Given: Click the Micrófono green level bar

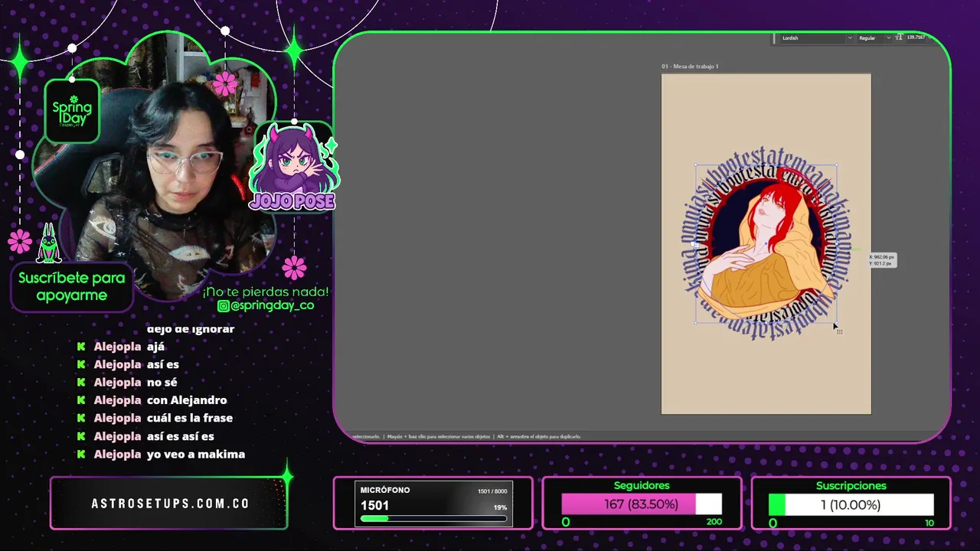Looking at the screenshot, I should coord(434,519).
